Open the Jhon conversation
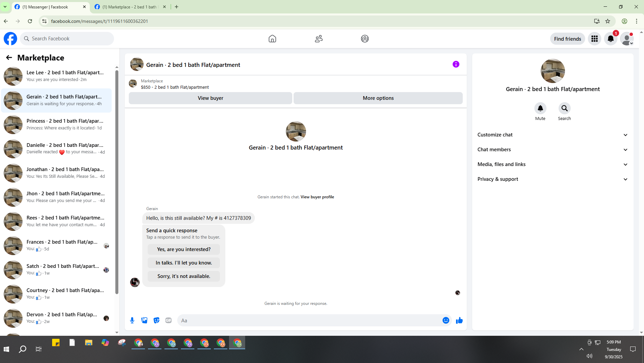Screen dimensions: 644x363 (x=56, y=197)
